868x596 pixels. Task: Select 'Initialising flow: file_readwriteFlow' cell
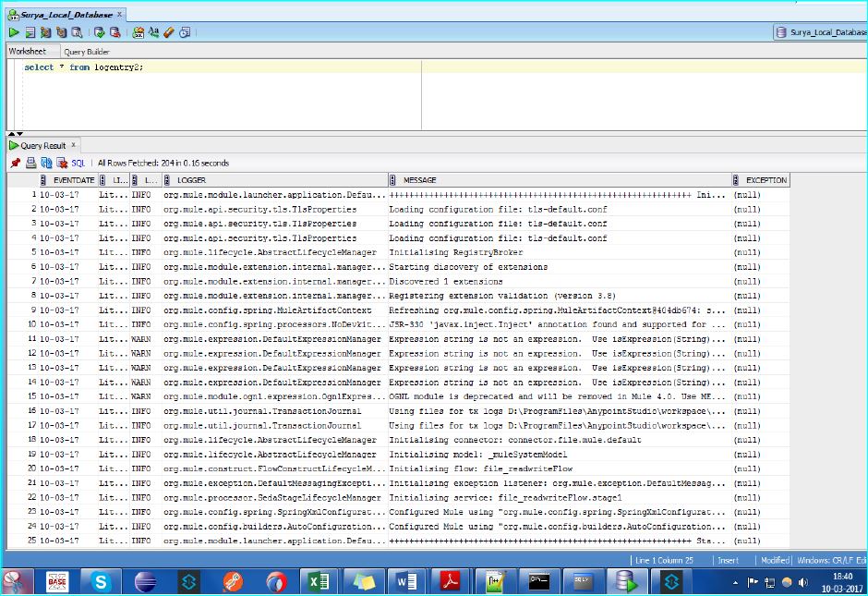click(559, 468)
